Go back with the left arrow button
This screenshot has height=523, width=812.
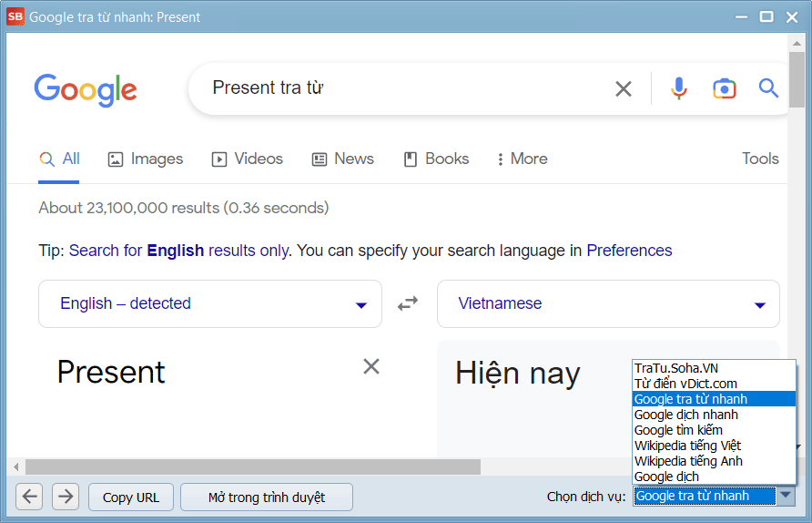click(x=29, y=497)
